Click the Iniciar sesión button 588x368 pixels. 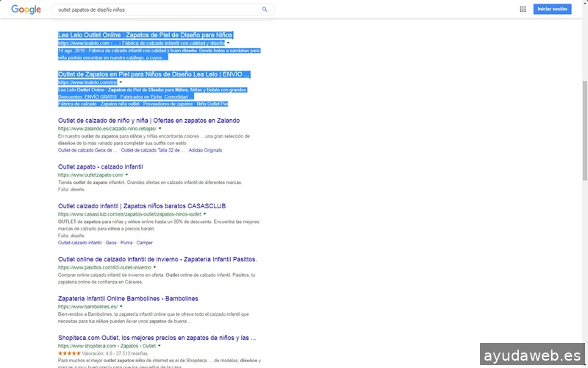(x=553, y=10)
